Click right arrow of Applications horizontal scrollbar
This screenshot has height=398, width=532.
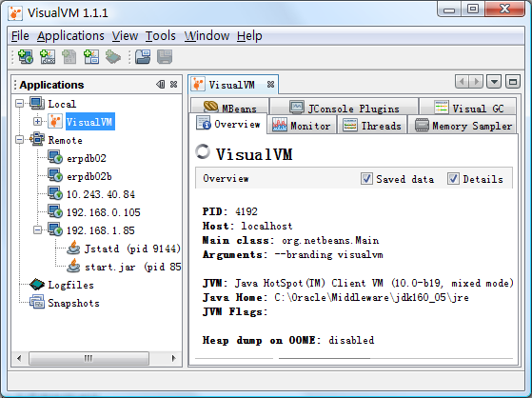(x=174, y=358)
